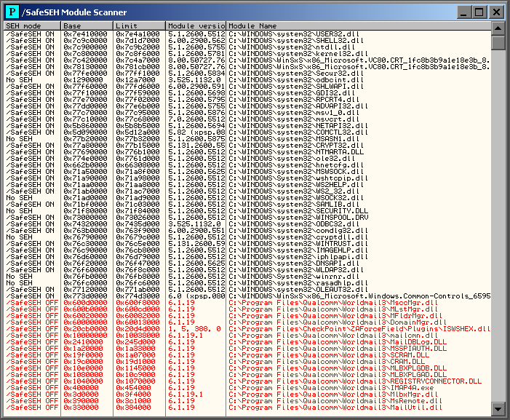Select the mailcmn.dll SafeSEH OFF row
Screen dimensions: 510x420
point(247,335)
